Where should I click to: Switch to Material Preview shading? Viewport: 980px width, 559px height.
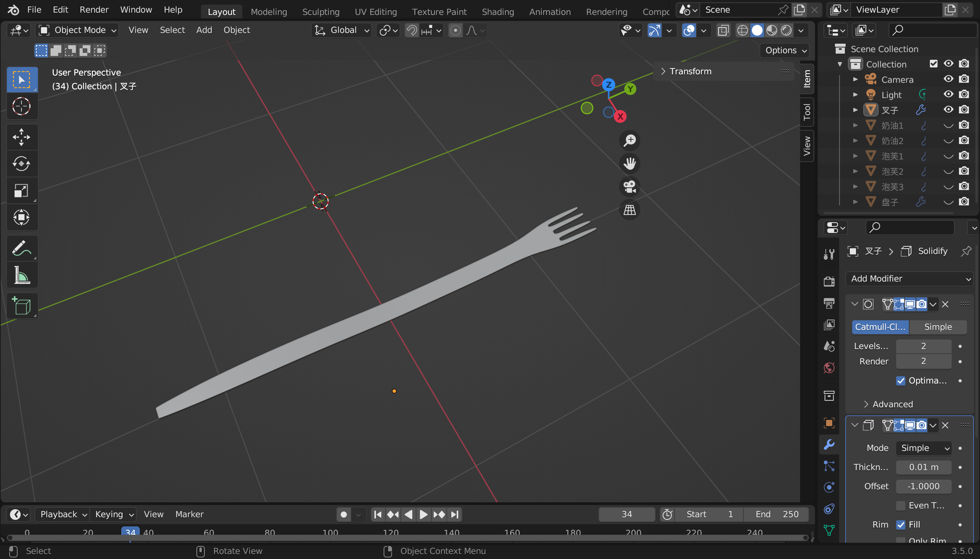click(772, 30)
